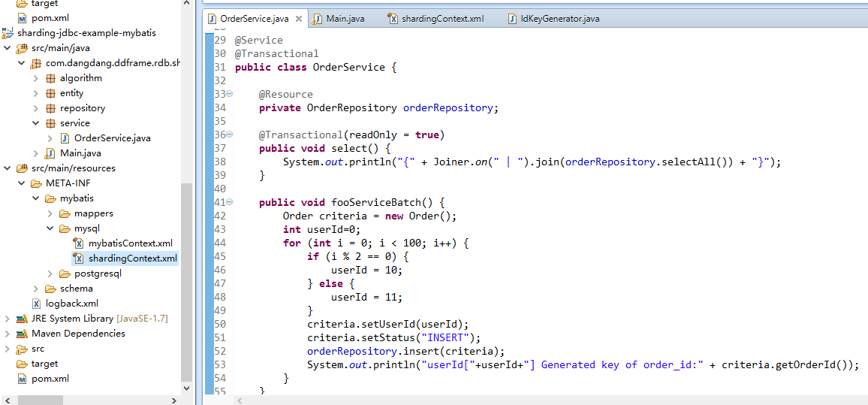
Task: Collapse the mybatis folder
Action: pyautogui.click(x=36, y=198)
